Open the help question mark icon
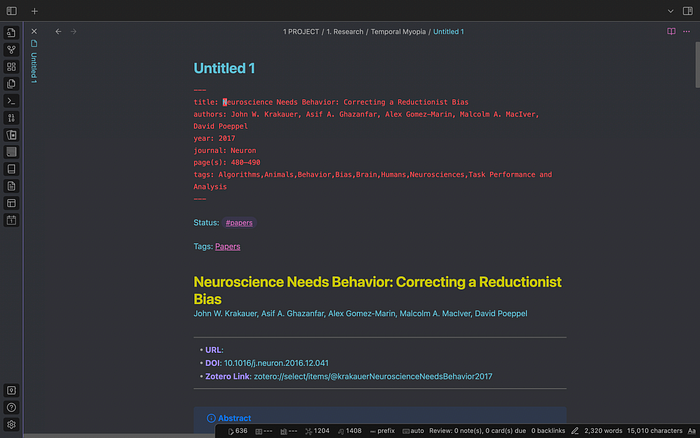 [x=11, y=407]
